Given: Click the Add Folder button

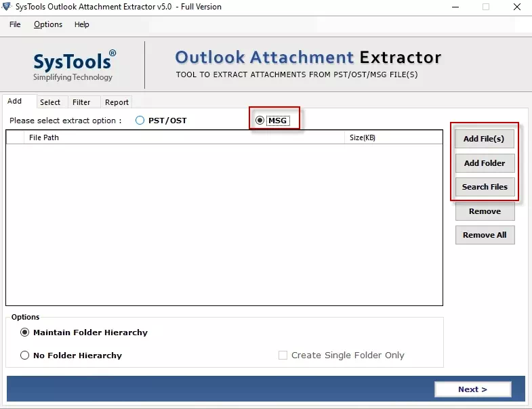Looking at the screenshot, I should click(485, 163).
